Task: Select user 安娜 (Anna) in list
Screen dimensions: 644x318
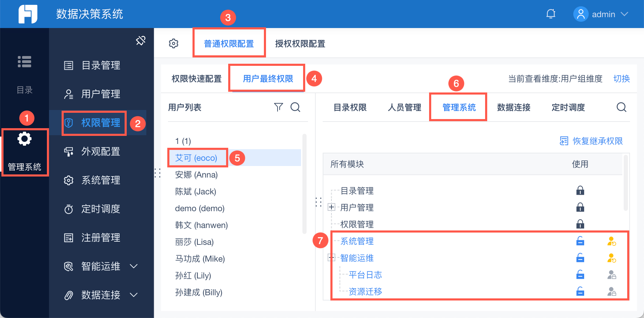Action: [x=196, y=174]
